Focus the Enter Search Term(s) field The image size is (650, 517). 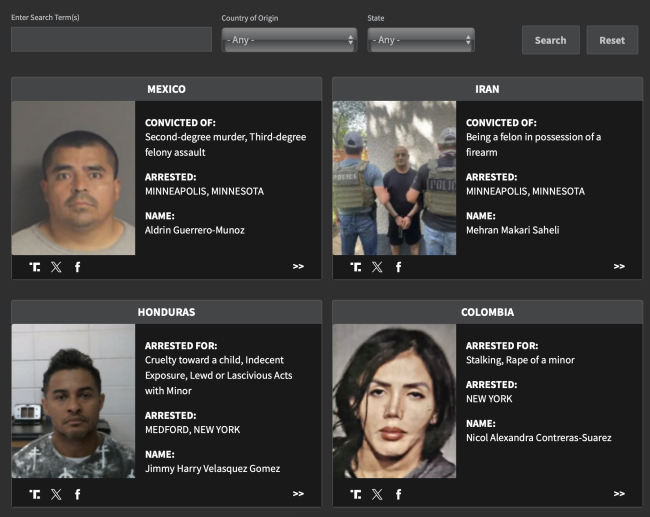click(112, 39)
